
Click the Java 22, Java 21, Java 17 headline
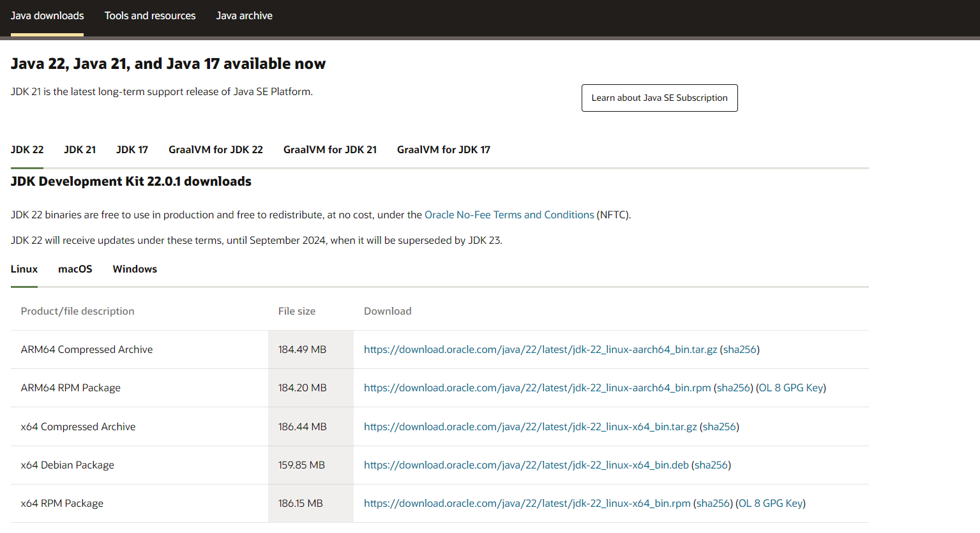coord(168,64)
